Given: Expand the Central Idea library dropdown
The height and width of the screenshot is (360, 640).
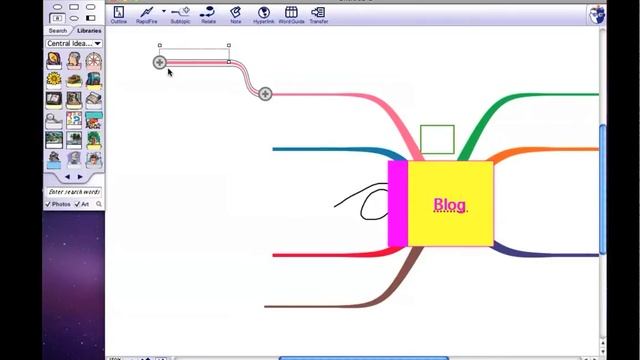Looking at the screenshot, I should coord(74,43).
